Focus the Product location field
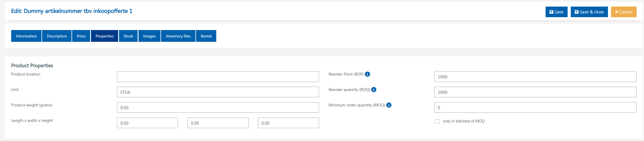 (x=218, y=77)
